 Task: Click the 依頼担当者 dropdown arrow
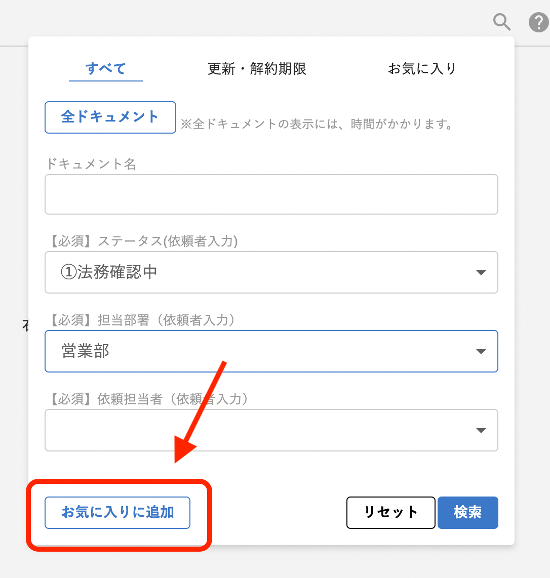pyautogui.click(x=481, y=430)
